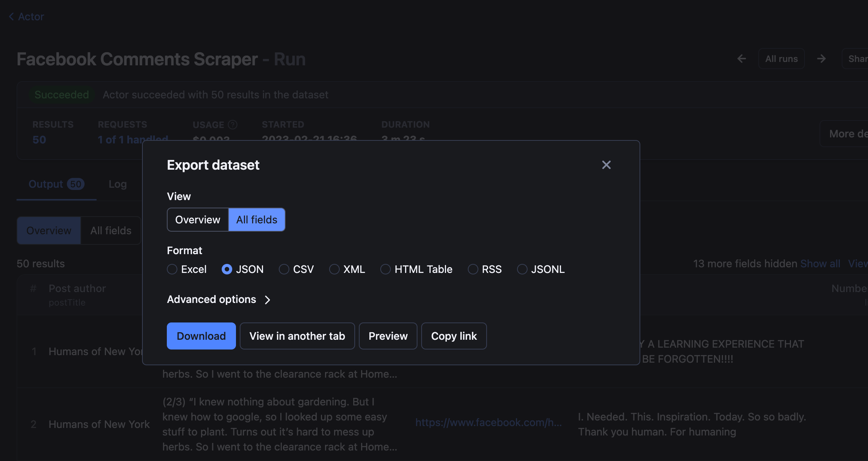Screen dimensions: 868x461
Task: Select the RSS format option
Action: [x=473, y=269]
